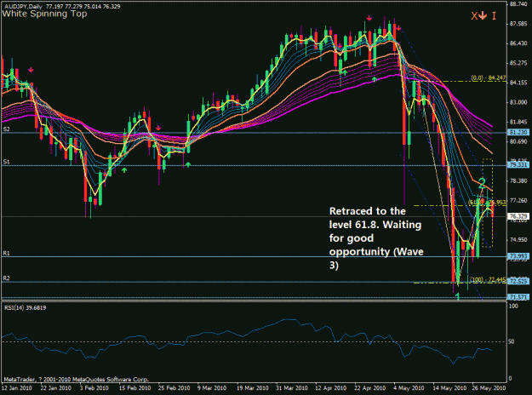Viewport: 532px width, 395px height.
Task: Click the 25 Feb 2010 date label
Action: (174, 387)
